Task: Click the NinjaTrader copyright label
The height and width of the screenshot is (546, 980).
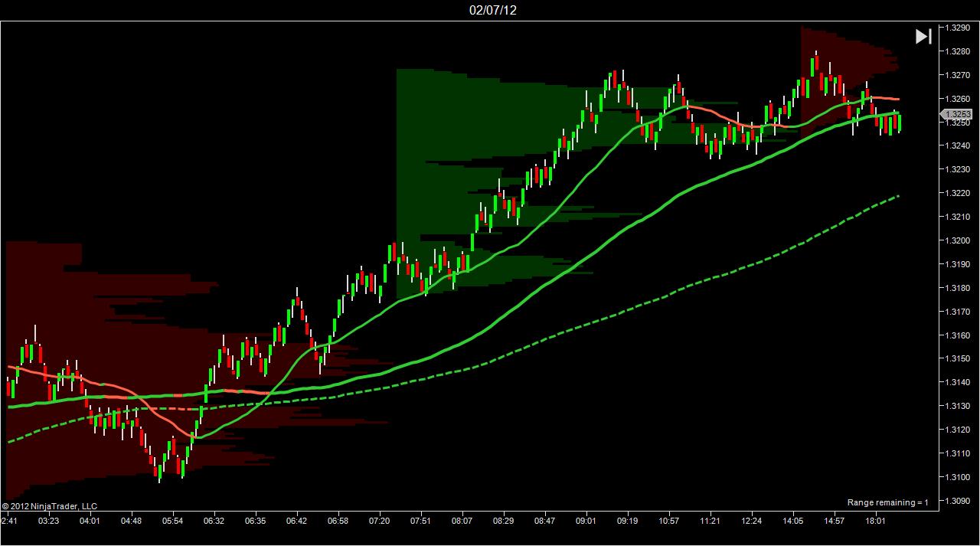Action: [50, 506]
